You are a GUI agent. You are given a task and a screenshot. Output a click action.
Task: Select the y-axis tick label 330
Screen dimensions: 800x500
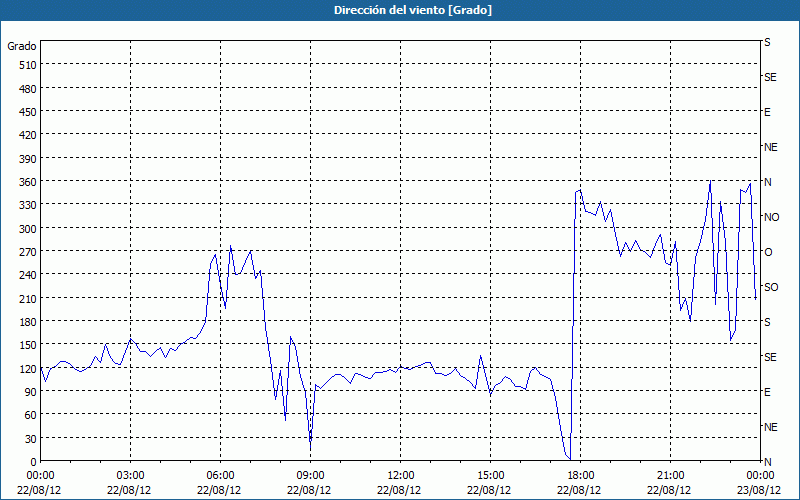(x=28, y=205)
